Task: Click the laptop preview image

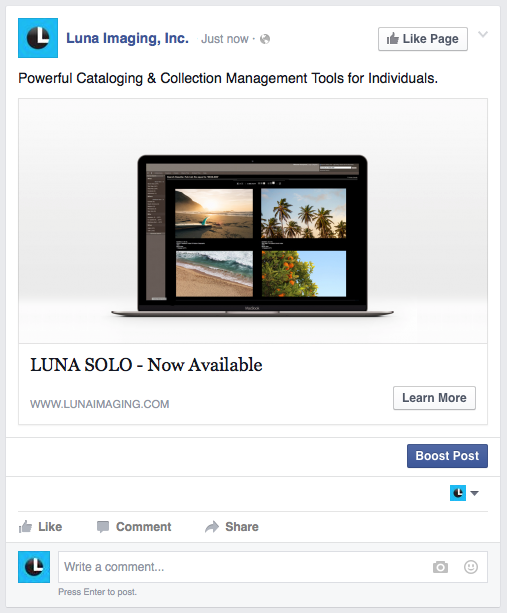Action: (253, 221)
